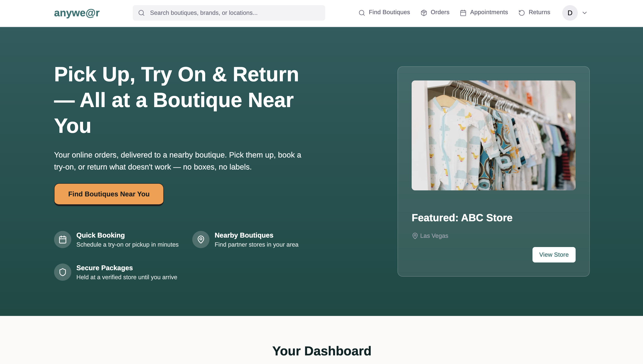The width and height of the screenshot is (643, 364).
Task: Click 'Find partner stores in your area' text
Action: 256,244
